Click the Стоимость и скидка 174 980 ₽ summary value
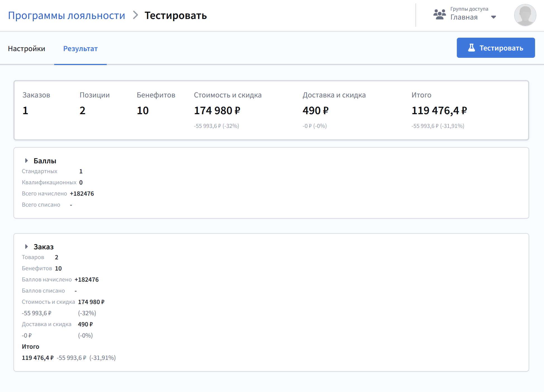 [217, 111]
